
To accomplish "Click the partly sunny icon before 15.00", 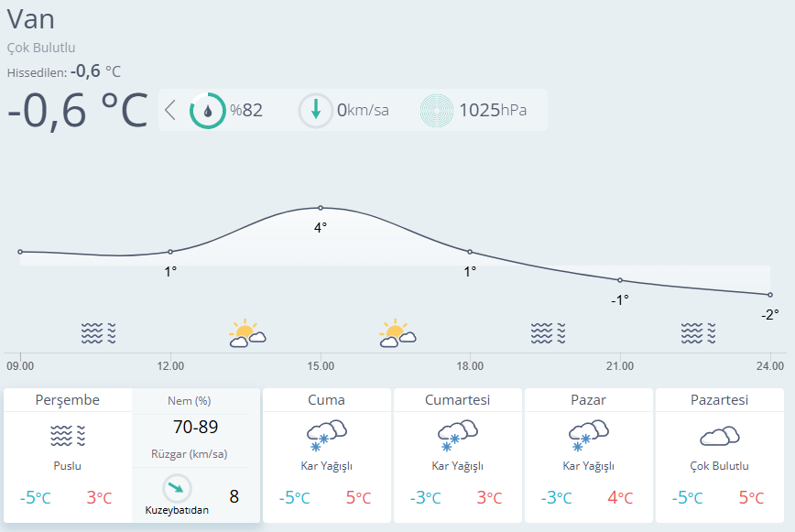I will 246,333.
